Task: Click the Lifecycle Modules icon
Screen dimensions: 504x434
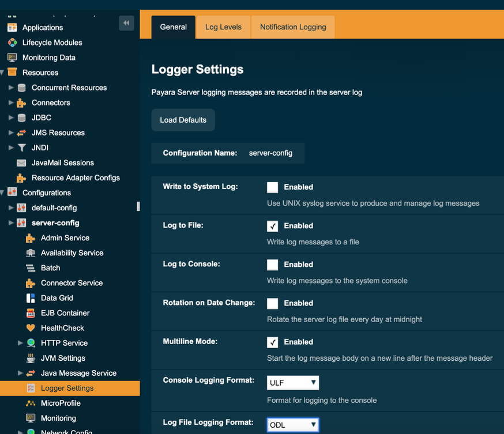Action: coord(12,43)
